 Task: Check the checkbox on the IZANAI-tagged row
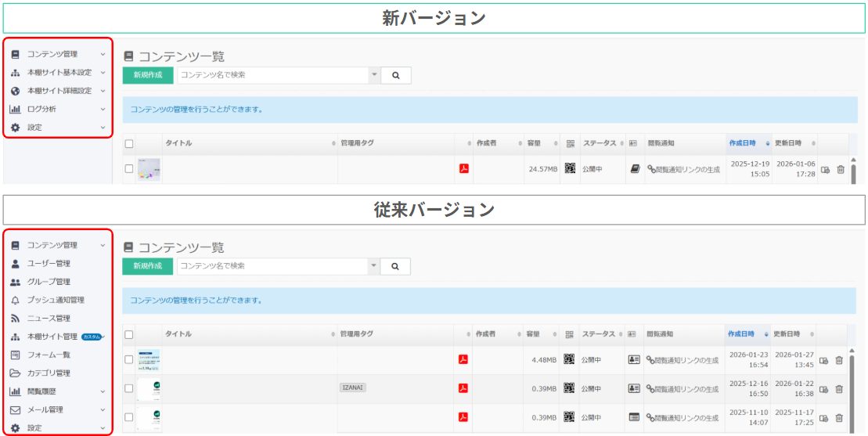pyautogui.click(x=129, y=388)
